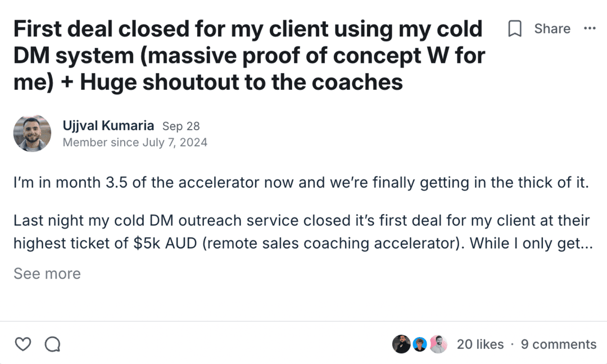Click the Share button

point(552,29)
